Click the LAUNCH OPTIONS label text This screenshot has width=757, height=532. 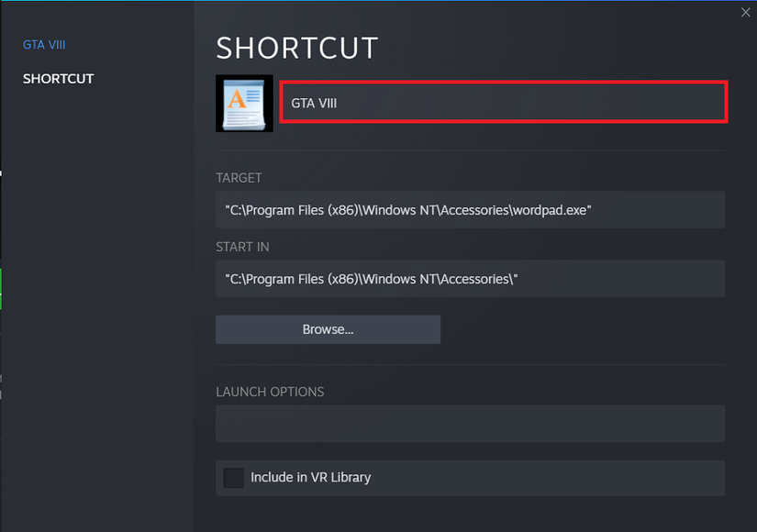pos(270,392)
